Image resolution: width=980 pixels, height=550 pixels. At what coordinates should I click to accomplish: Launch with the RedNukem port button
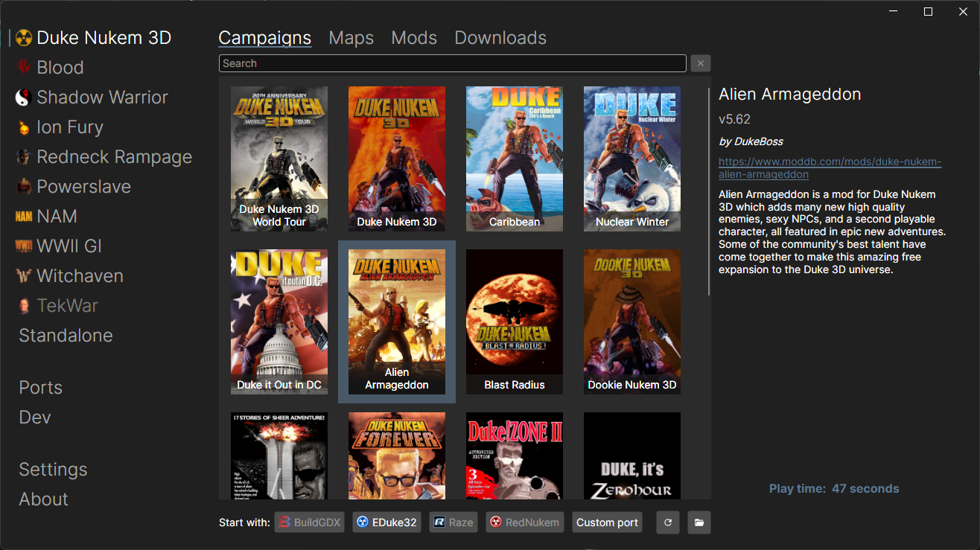click(524, 522)
